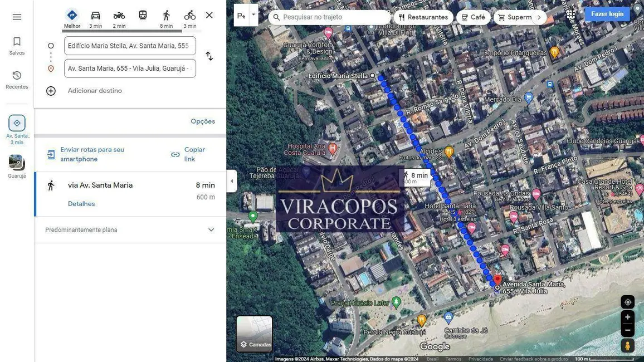The image size is (644, 362).
Task: Select the Melhor recommended route mode
Action: 72,18
